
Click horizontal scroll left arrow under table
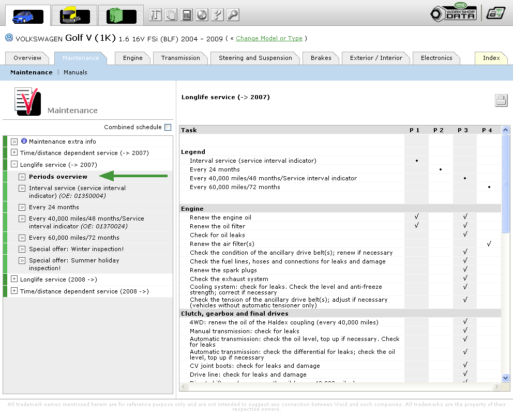point(184,386)
